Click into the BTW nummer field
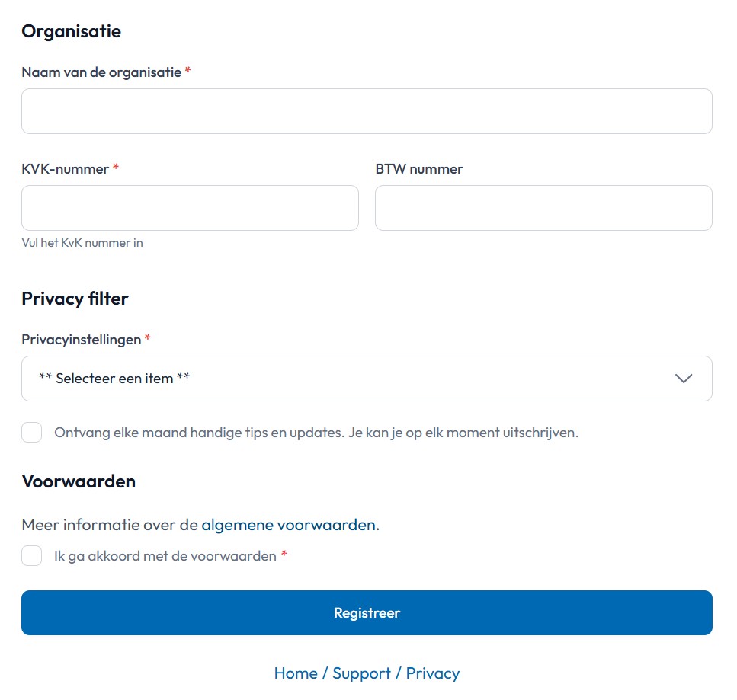 [543, 208]
